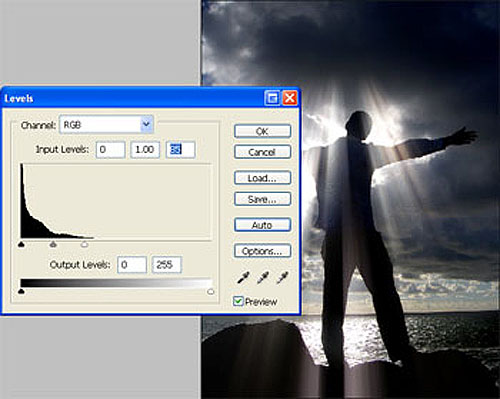This screenshot has width=500, height=399.
Task: Click the input white point slider triangle
Action: 85,245
